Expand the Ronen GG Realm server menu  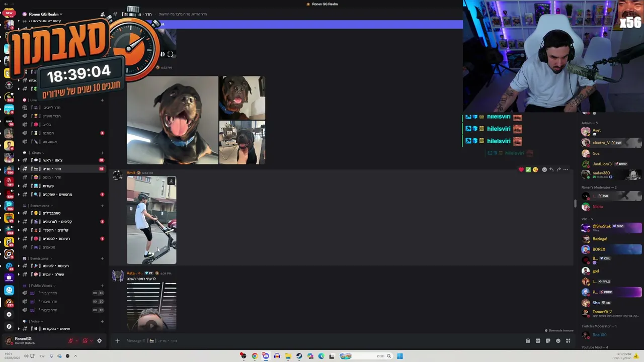click(45, 14)
